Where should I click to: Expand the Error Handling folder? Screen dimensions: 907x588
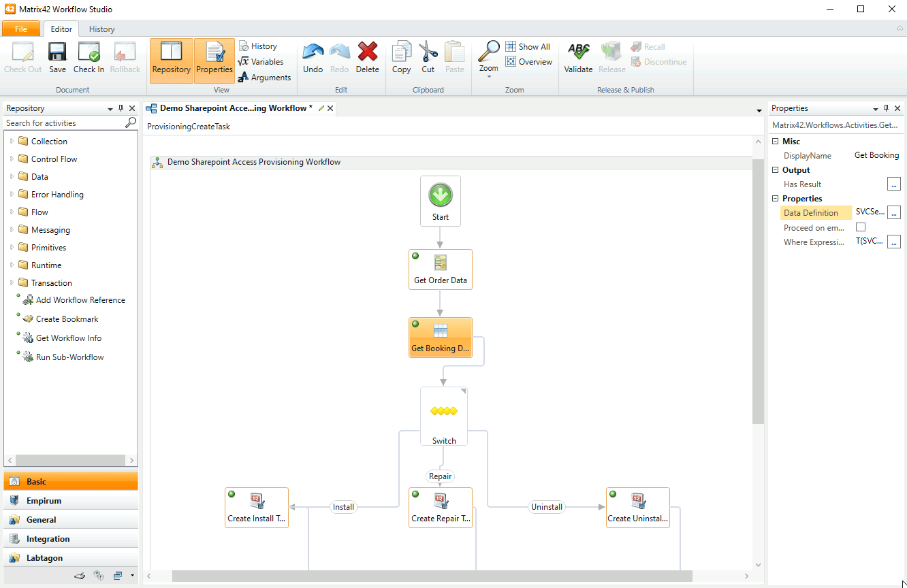pyautogui.click(x=12, y=195)
